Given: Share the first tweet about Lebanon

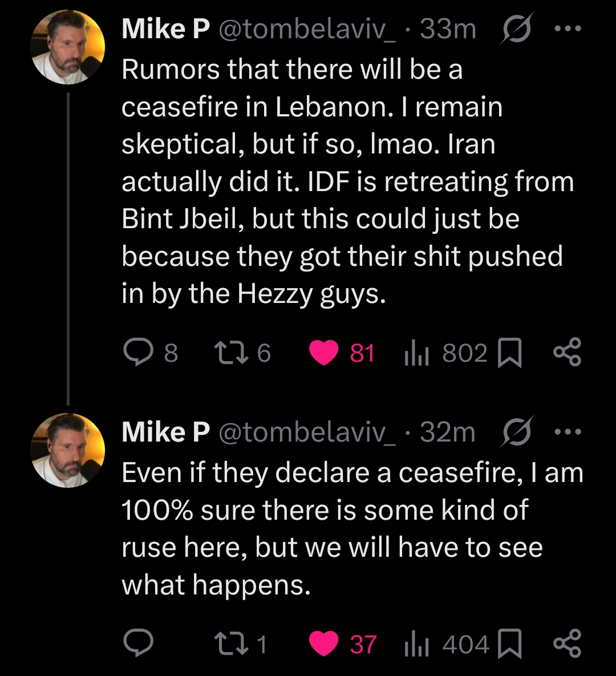Looking at the screenshot, I should point(566,352).
